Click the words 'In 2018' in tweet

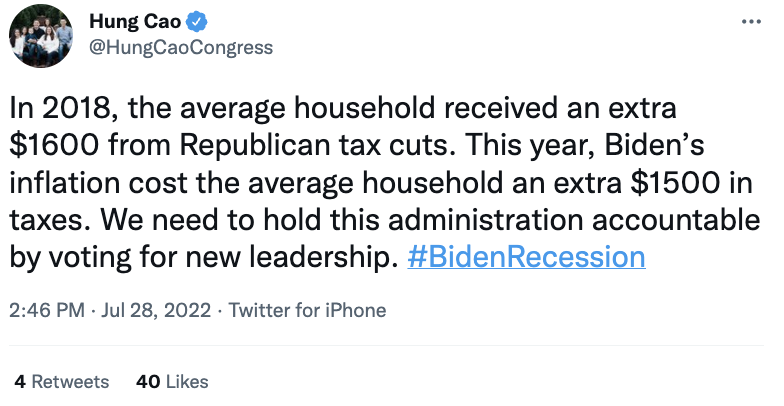63,108
